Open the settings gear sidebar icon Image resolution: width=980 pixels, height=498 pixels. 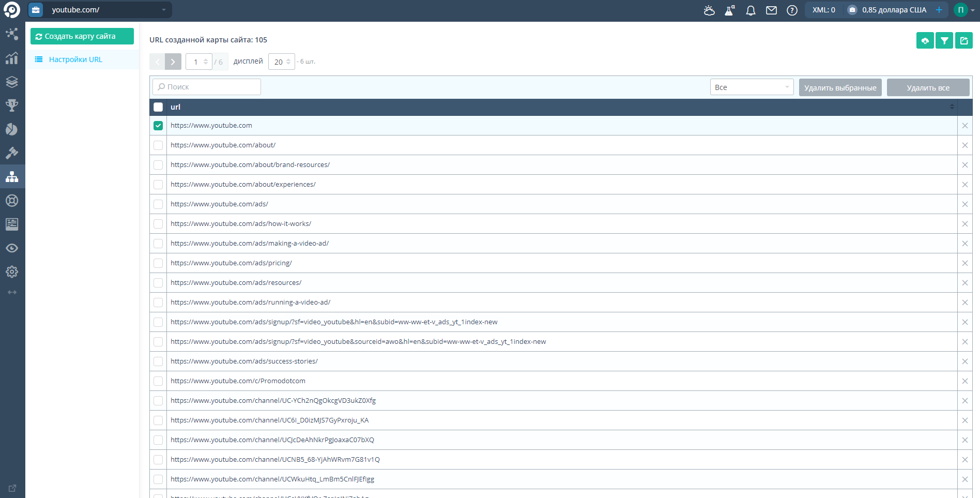coord(12,272)
